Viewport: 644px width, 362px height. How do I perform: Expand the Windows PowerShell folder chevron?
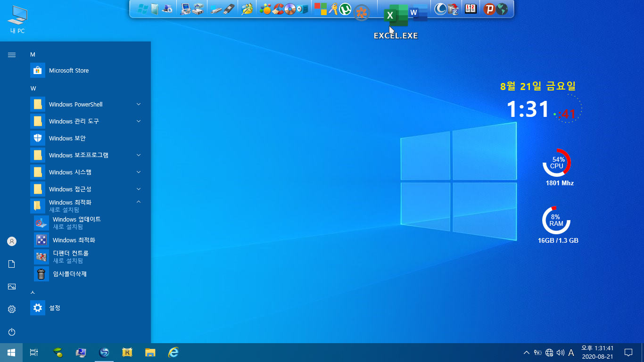click(x=139, y=104)
